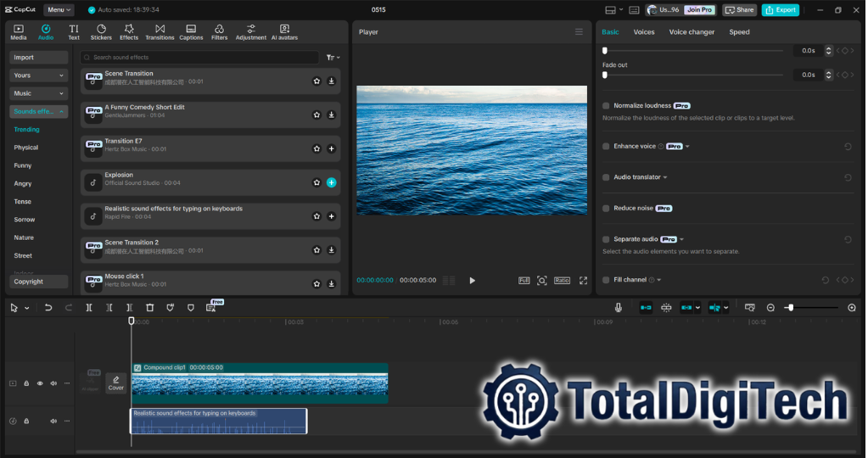Image resolution: width=868 pixels, height=458 pixels.
Task: Click the player fullscreen expand icon
Action: coord(583,281)
